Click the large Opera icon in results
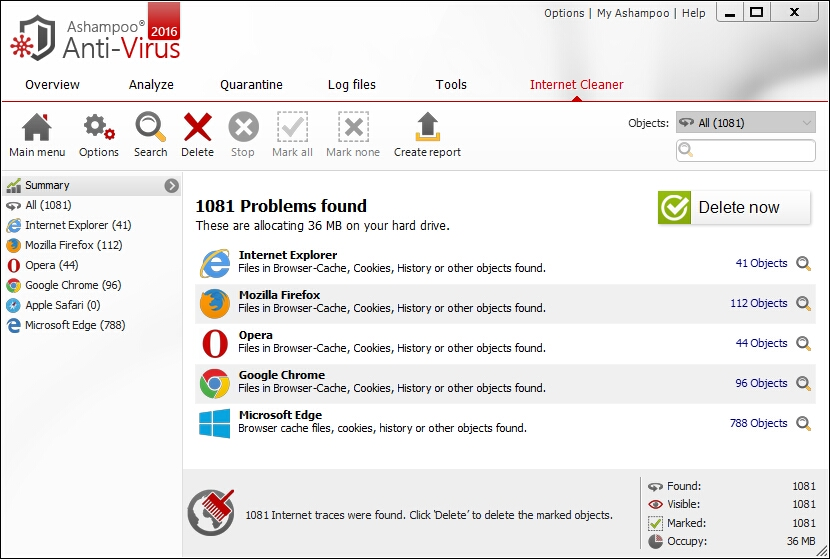The image size is (830, 559). (x=214, y=343)
